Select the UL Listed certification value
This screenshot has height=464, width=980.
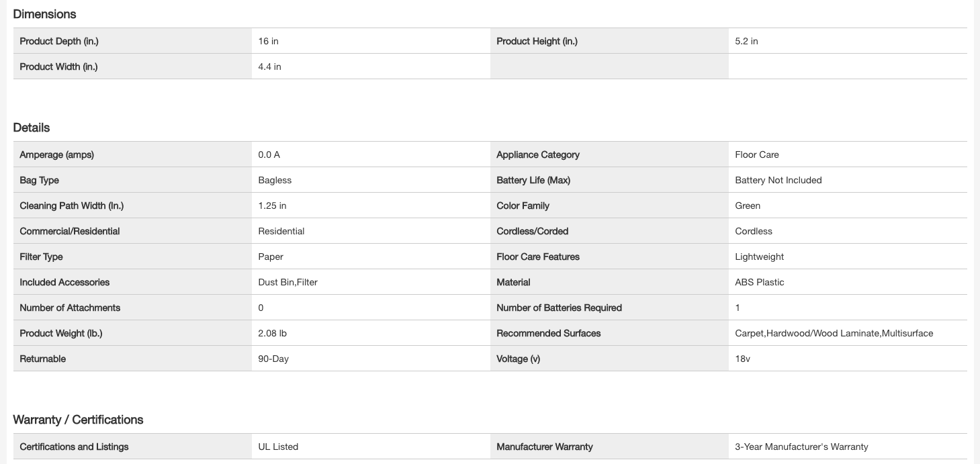click(278, 447)
